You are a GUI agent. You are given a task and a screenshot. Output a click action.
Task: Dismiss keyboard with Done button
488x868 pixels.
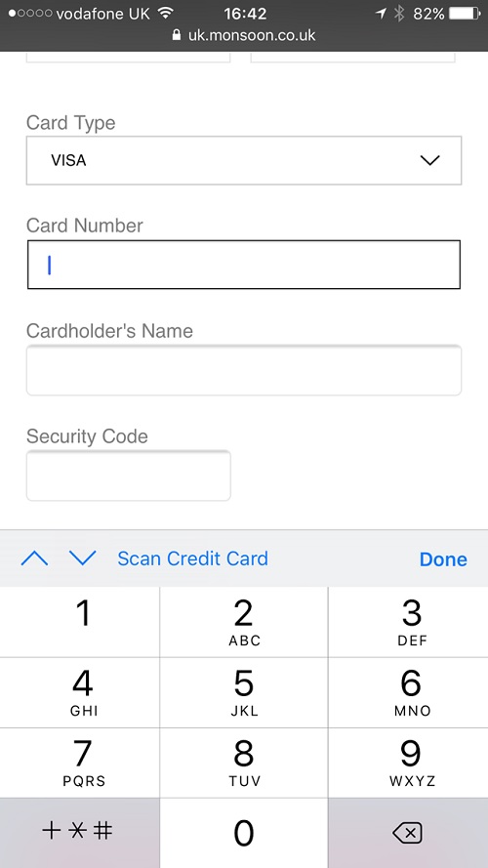[443, 559]
